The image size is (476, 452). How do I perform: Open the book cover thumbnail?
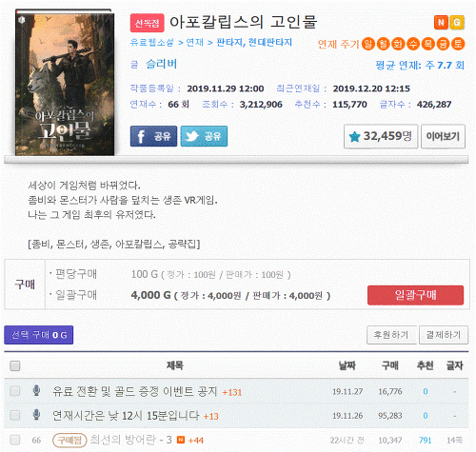pyautogui.click(x=65, y=83)
